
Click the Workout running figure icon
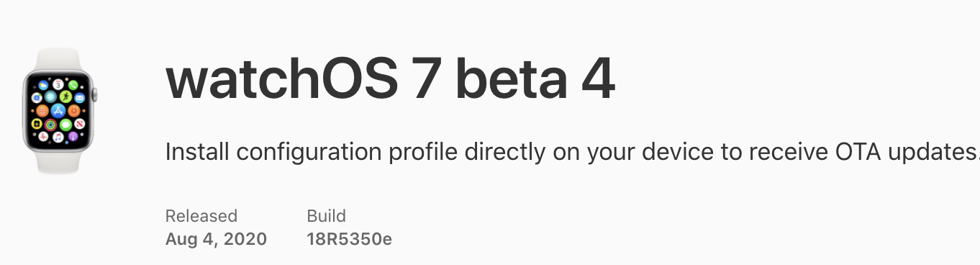pyautogui.click(x=65, y=96)
